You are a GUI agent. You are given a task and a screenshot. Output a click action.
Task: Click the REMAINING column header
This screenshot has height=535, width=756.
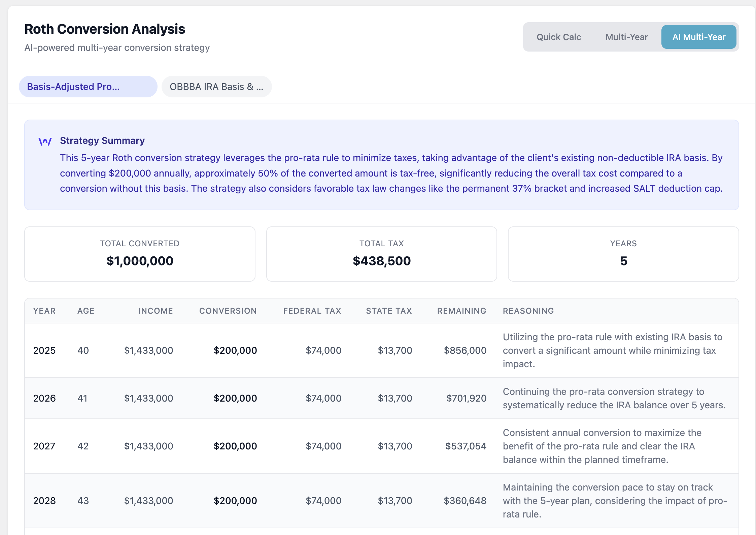(461, 311)
